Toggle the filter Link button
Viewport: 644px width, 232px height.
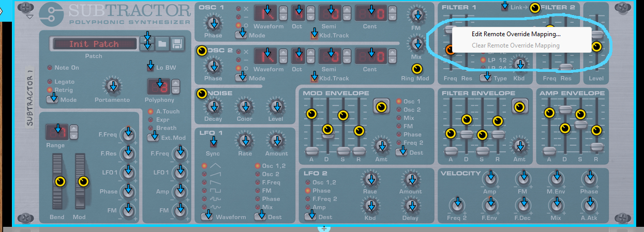(x=505, y=7)
